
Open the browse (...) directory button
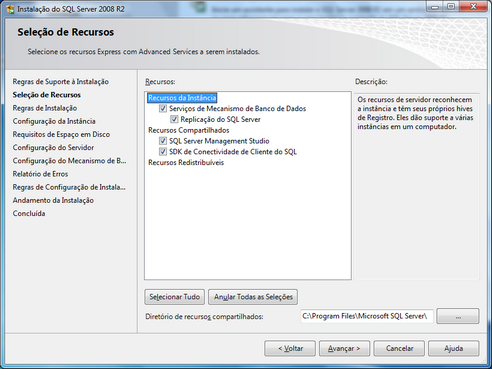coord(458,316)
